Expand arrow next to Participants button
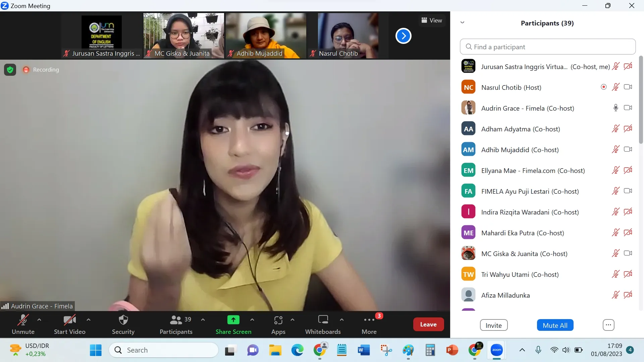The width and height of the screenshot is (644, 362). coord(203,320)
